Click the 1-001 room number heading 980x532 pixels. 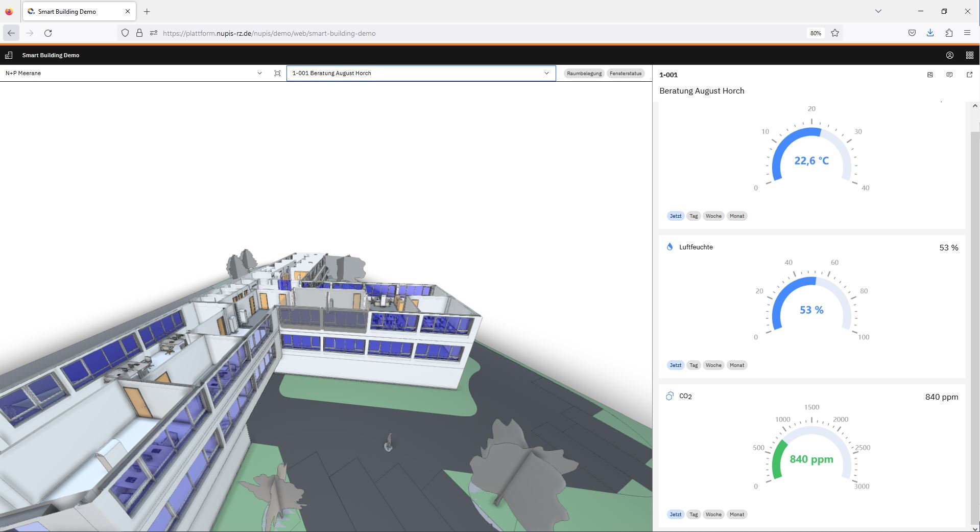tap(668, 75)
